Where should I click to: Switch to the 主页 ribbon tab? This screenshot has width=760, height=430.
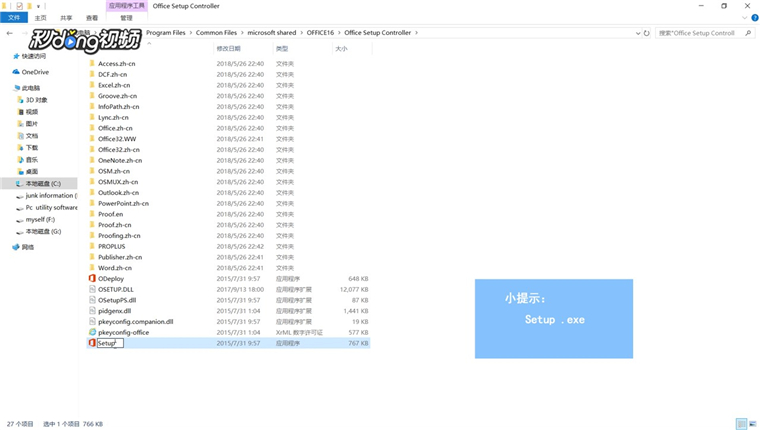coord(41,17)
